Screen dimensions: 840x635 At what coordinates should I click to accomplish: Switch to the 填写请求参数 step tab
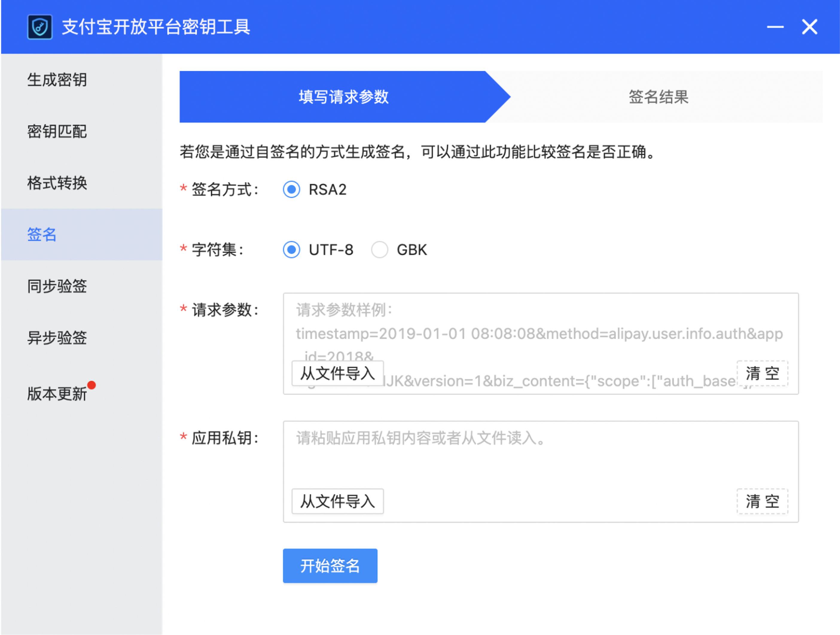[x=344, y=97]
